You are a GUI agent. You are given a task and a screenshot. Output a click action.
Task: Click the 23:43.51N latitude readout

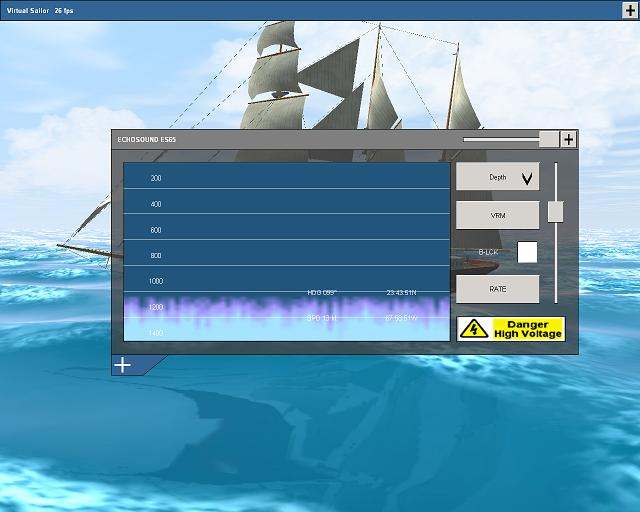pos(402,292)
